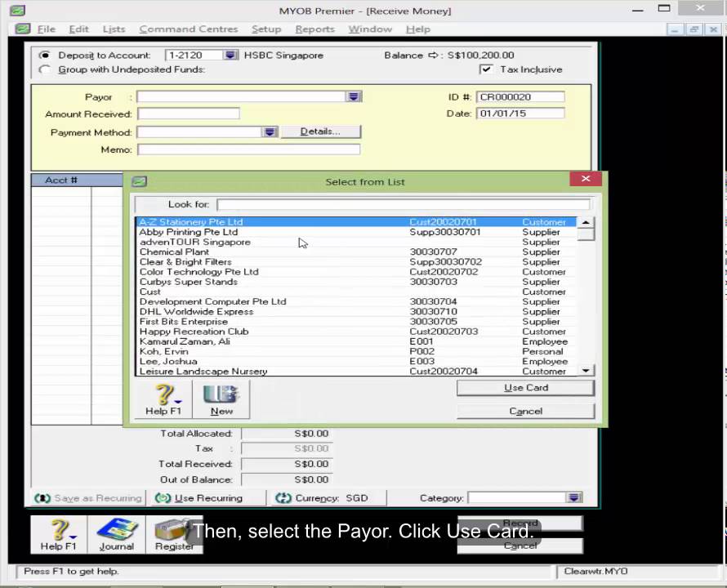Open the Command Centres menu
The width and height of the screenshot is (727, 588).
189,29
